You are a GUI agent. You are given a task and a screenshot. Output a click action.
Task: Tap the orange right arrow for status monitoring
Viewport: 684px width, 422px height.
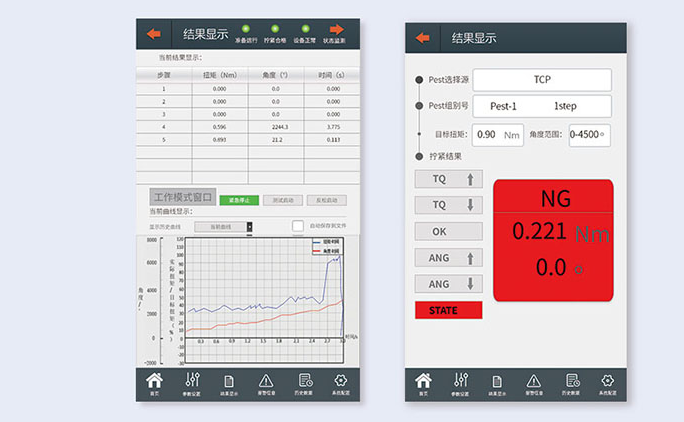point(336,30)
